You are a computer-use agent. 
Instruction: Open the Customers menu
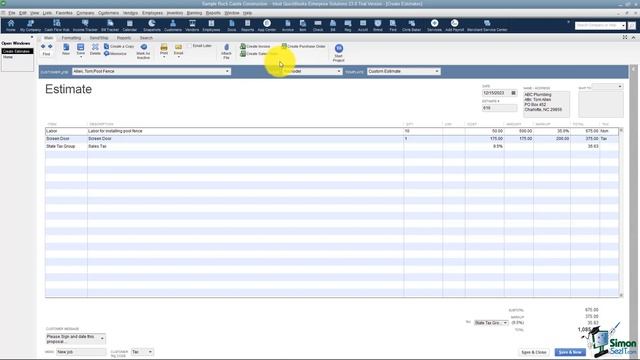109,13
